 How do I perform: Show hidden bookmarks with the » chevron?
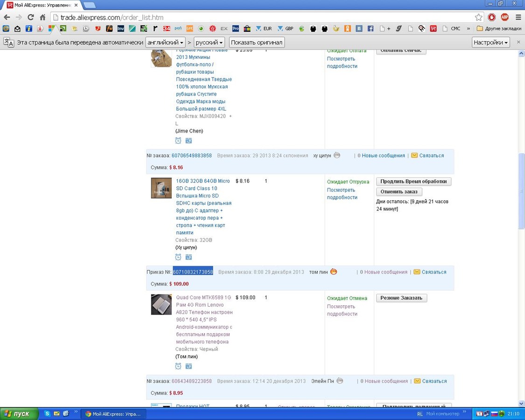pos(469,29)
